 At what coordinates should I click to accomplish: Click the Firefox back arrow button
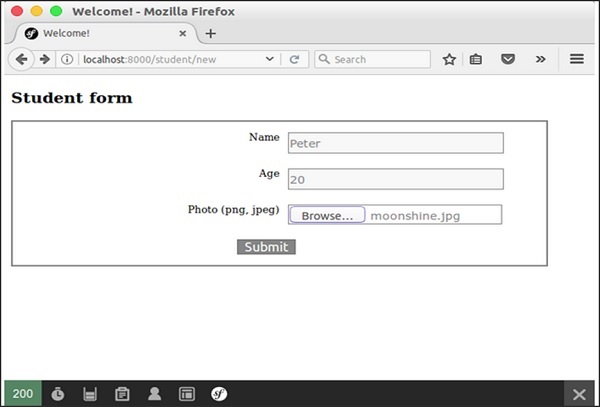22,59
